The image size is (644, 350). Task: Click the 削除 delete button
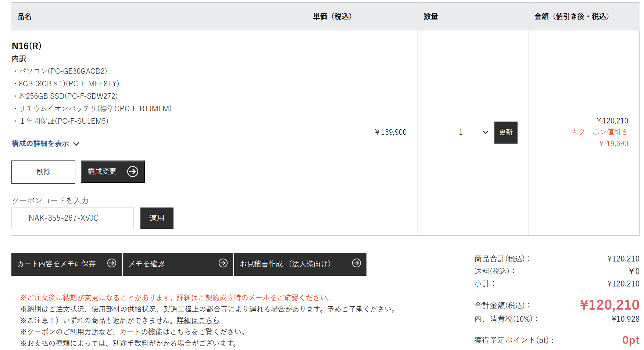(x=43, y=172)
